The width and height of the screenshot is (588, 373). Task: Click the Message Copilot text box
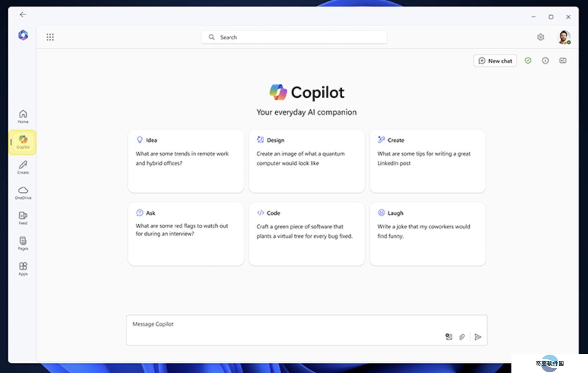307,330
